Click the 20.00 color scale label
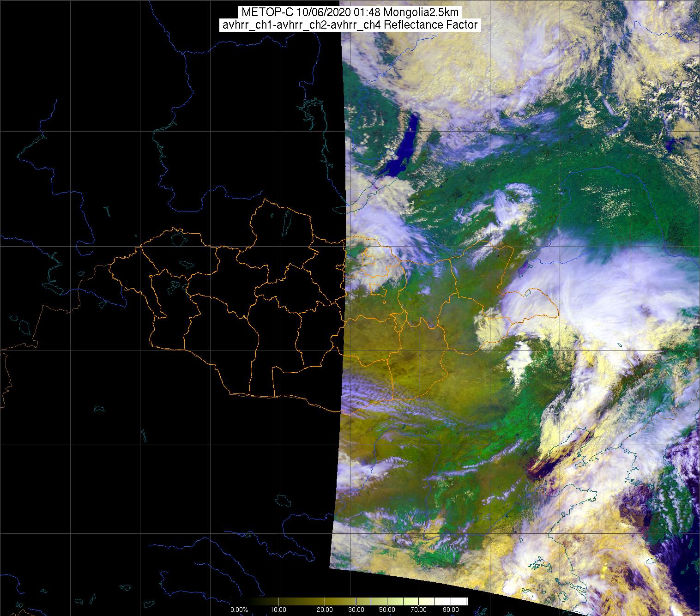 click(325, 610)
